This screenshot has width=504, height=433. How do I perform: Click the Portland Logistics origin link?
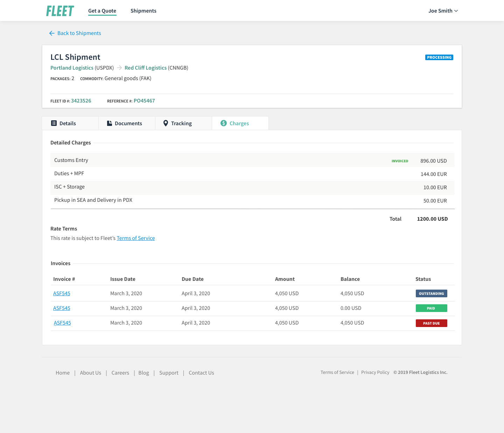coord(72,68)
